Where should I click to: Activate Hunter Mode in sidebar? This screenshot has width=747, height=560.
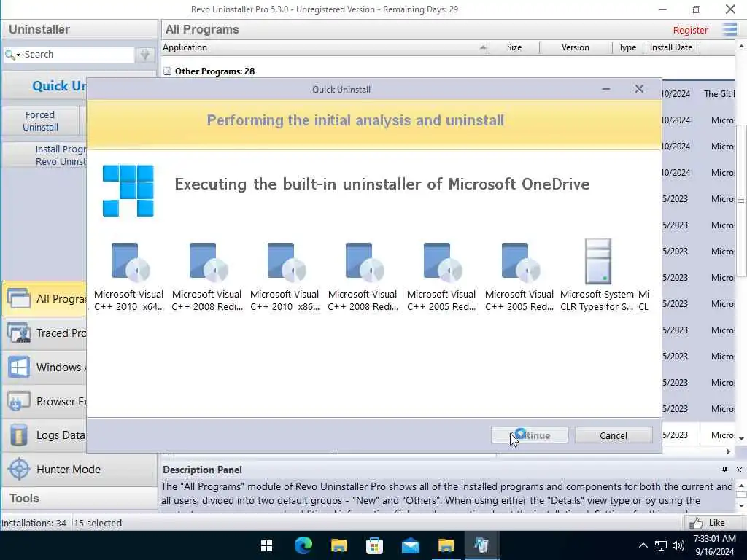[79, 469]
